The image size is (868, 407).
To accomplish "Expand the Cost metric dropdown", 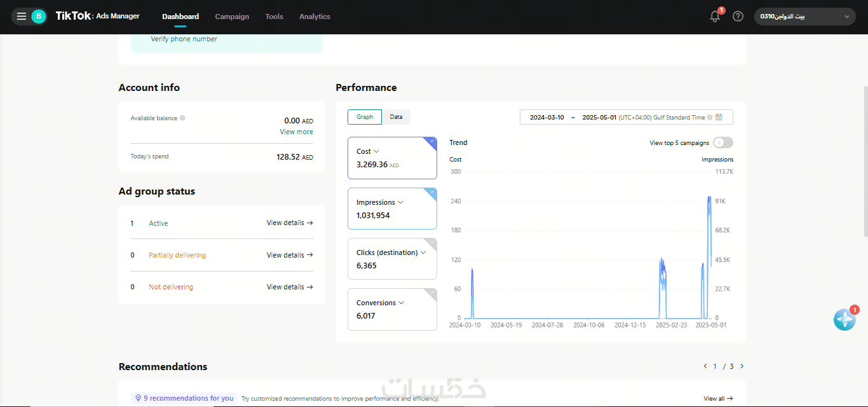I will coord(376,151).
